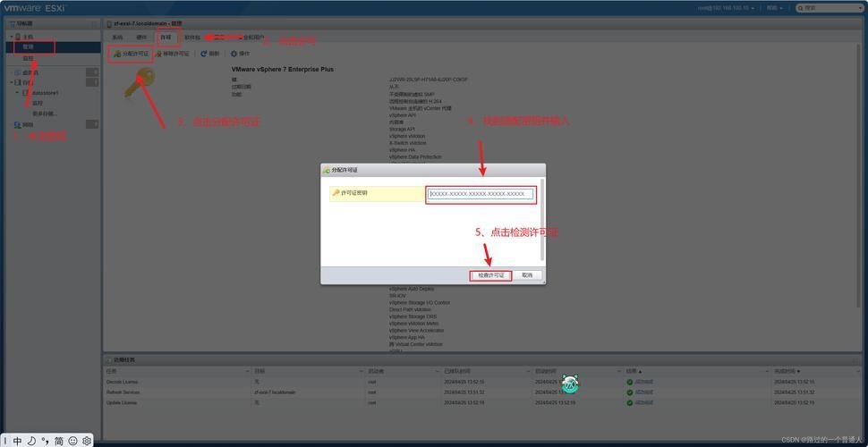This screenshot has height=447, width=868.
Task: Click the Cancel button in dialog
Action: pyautogui.click(x=527, y=275)
